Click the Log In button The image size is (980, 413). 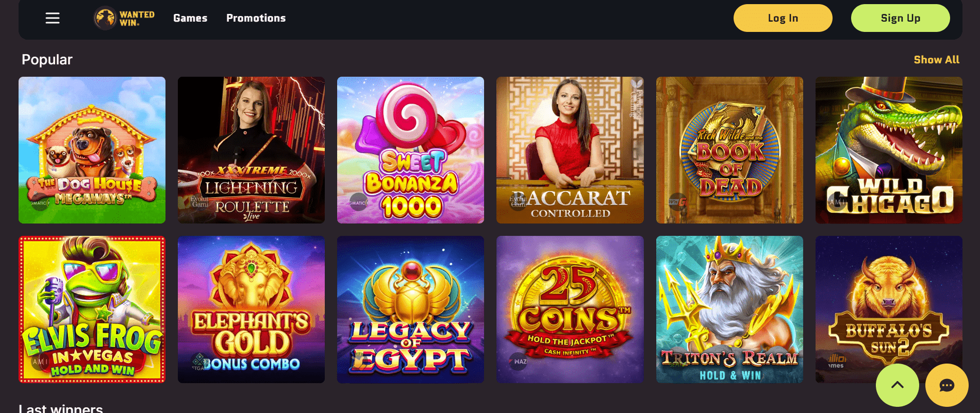(783, 18)
